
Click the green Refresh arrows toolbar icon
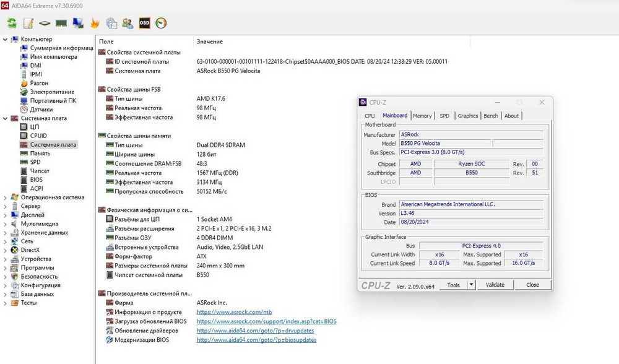point(12,24)
